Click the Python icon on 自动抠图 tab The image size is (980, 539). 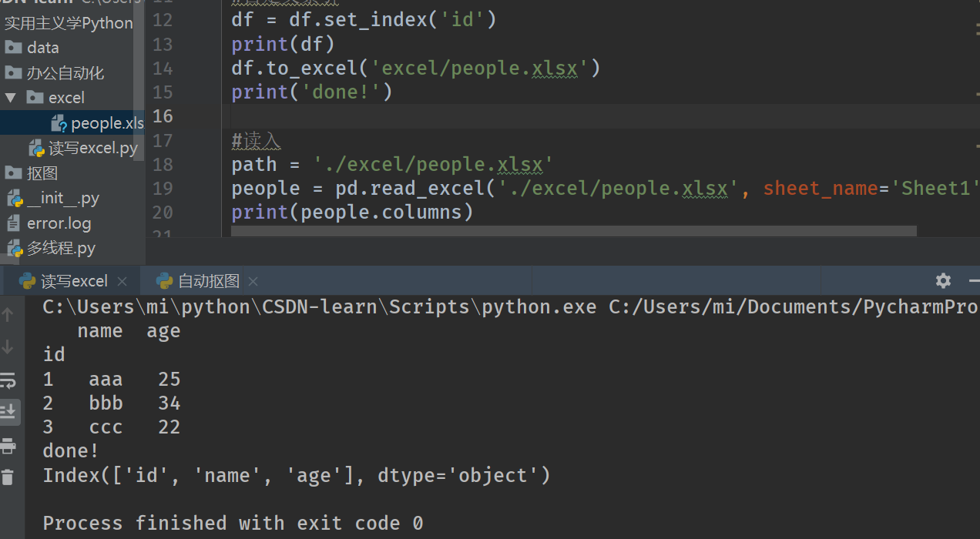coord(163,281)
